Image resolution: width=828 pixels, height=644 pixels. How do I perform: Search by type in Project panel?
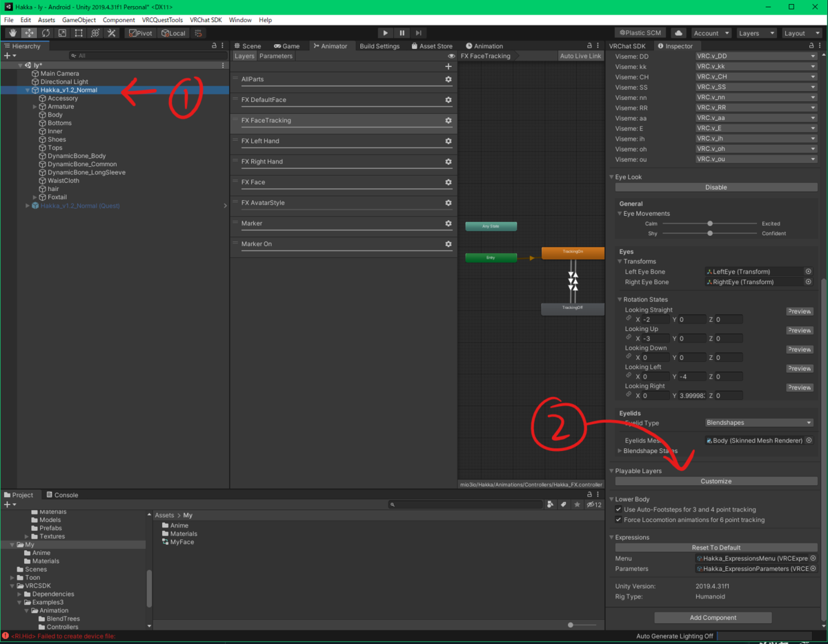click(x=550, y=505)
